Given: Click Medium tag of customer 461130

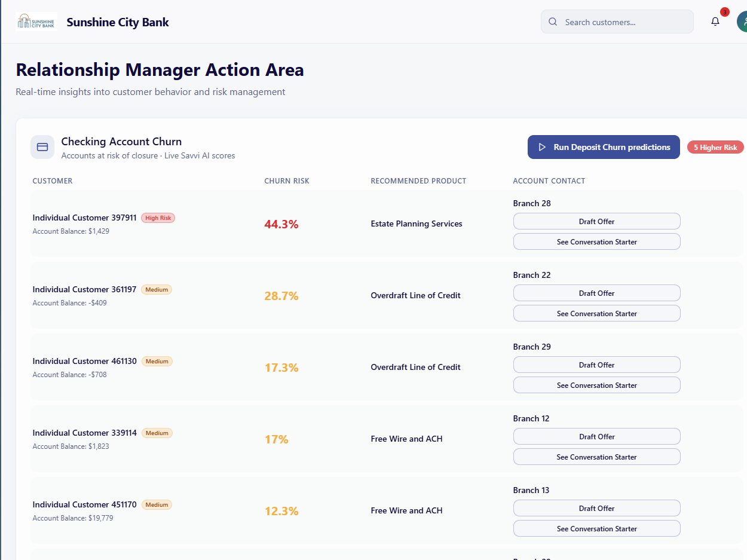Looking at the screenshot, I should (x=157, y=362).
